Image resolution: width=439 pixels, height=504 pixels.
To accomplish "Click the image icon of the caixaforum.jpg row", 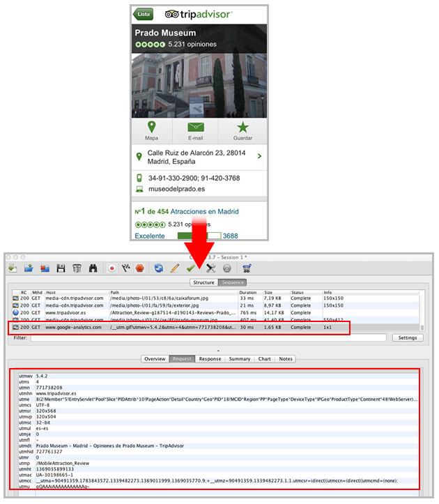I will [x=15, y=298].
